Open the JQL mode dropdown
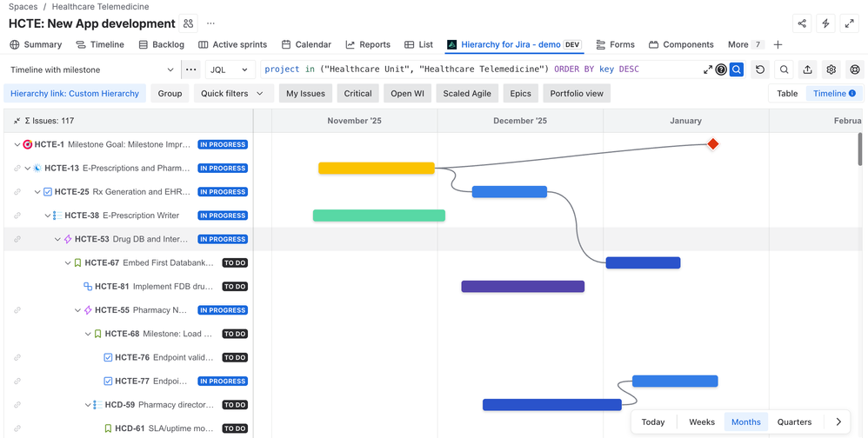868x438 pixels. (x=230, y=70)
